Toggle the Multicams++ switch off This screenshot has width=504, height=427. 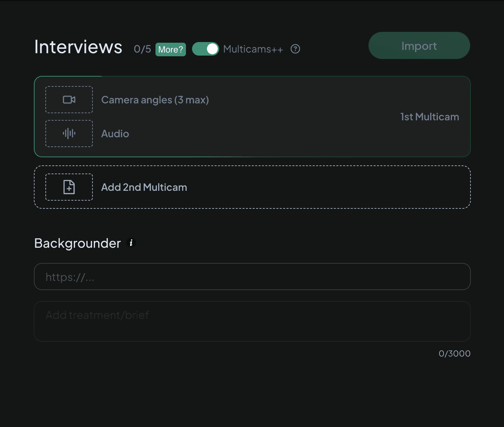(206, 49)
